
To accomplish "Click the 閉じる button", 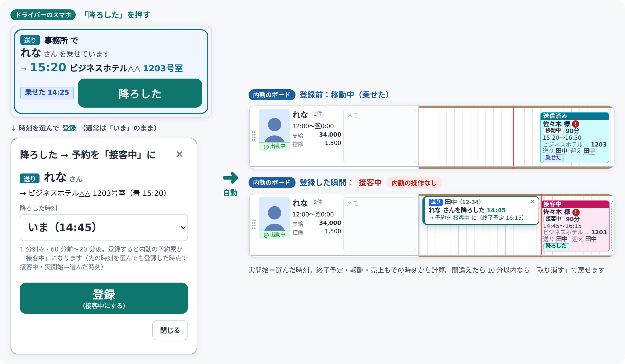I will [170, 330].
